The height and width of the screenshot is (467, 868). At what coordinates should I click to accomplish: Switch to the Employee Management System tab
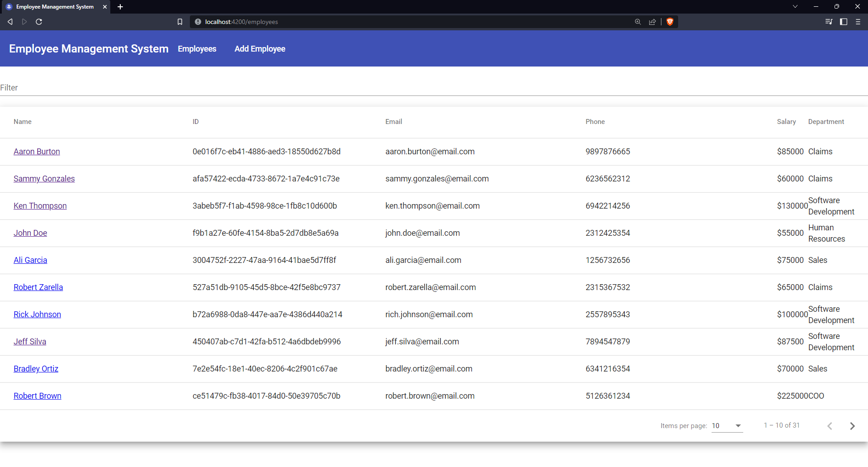(54, 7)
